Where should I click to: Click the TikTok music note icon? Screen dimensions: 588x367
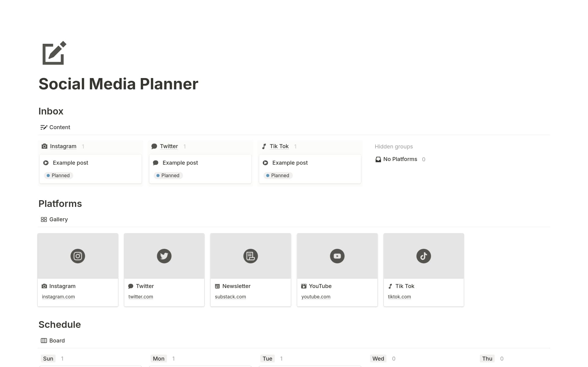tap(423, 256)
